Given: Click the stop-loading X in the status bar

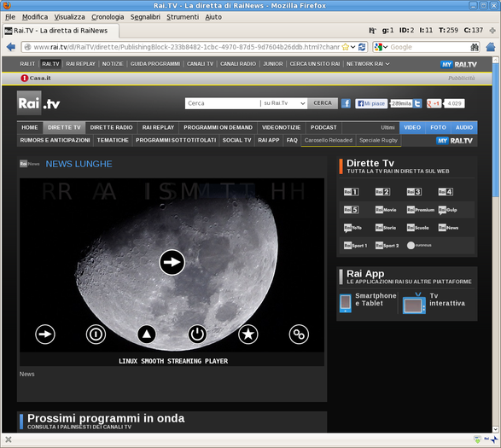Looking at the screenshot, I should pyautogui.click(x=9, y=439).
